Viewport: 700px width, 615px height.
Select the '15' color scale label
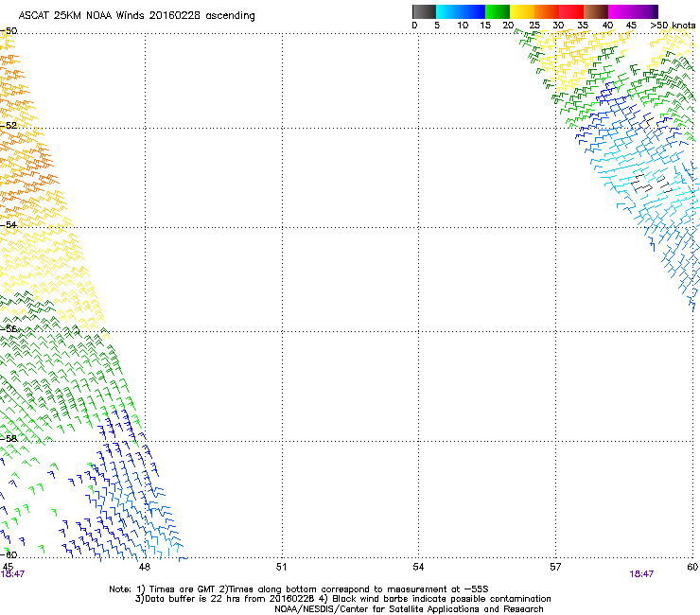point(485,26)
